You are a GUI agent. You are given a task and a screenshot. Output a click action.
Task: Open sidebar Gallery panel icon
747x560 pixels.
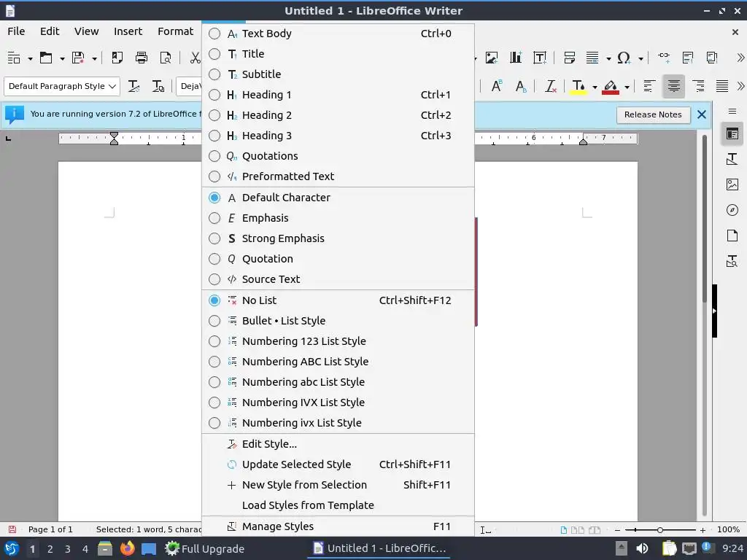732,184
